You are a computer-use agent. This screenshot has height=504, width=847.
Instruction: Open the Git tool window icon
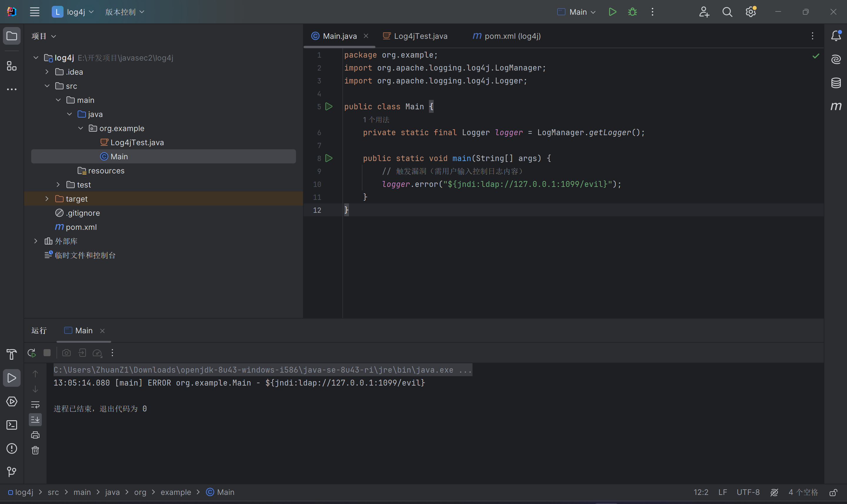(12, 472)
